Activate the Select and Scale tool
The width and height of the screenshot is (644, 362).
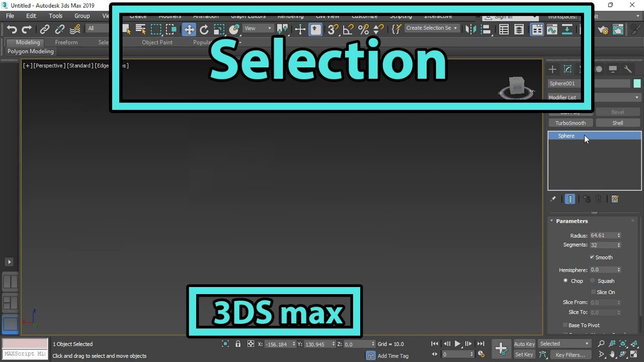point(219,30)
